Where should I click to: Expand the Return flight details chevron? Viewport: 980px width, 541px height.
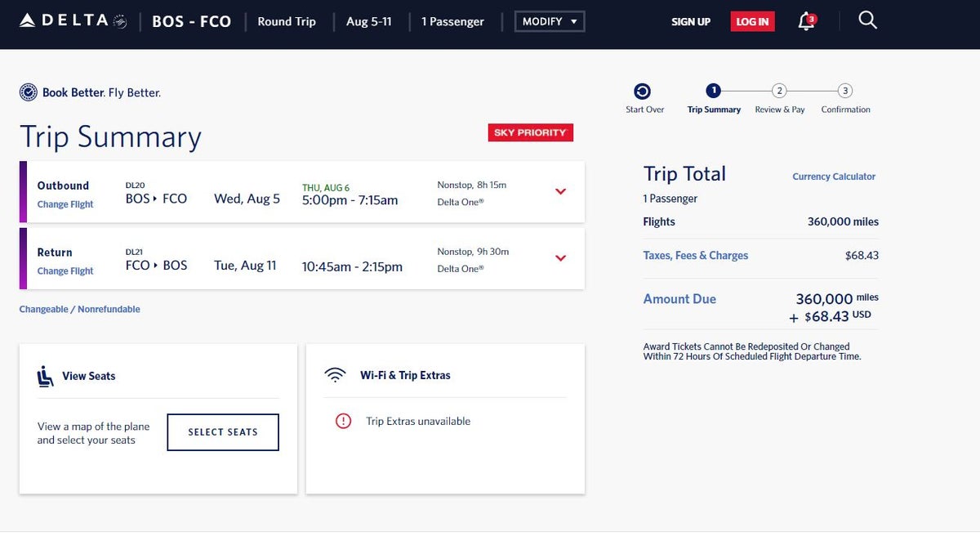561,258
